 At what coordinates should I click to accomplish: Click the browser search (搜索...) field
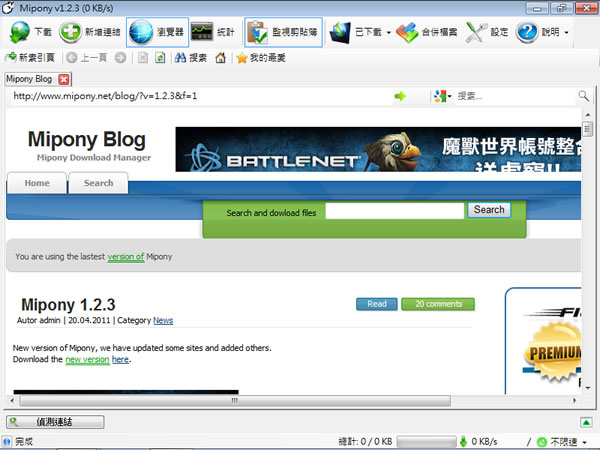coord(515,96)
